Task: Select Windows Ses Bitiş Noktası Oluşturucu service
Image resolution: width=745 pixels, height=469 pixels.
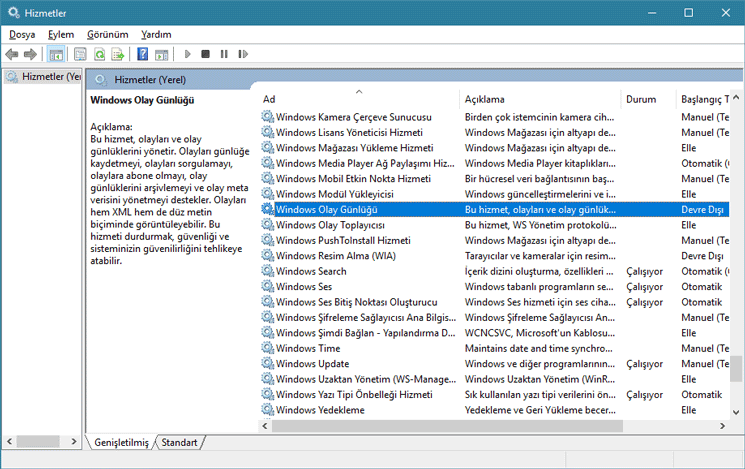Action: click(x=356, y=302)
